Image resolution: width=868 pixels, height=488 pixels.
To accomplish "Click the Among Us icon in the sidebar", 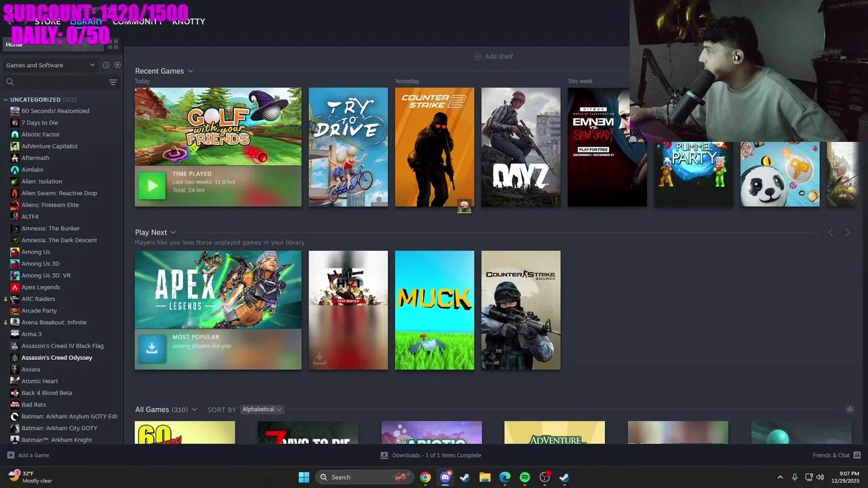I will coord(15,251).
